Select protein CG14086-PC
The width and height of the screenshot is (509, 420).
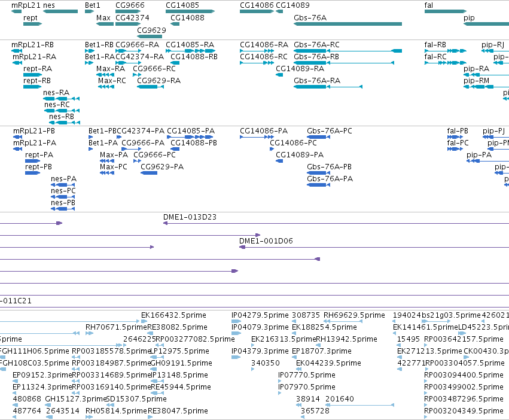[x=293, y=143]
